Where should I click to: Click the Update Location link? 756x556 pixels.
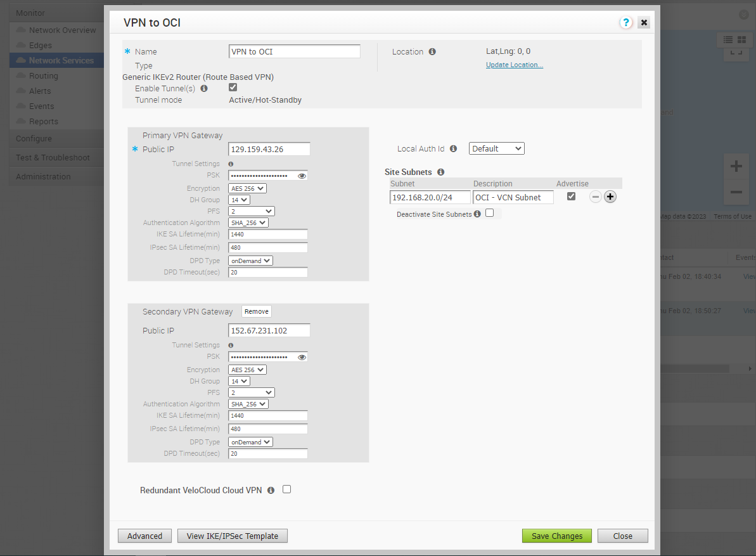(515, 65)
